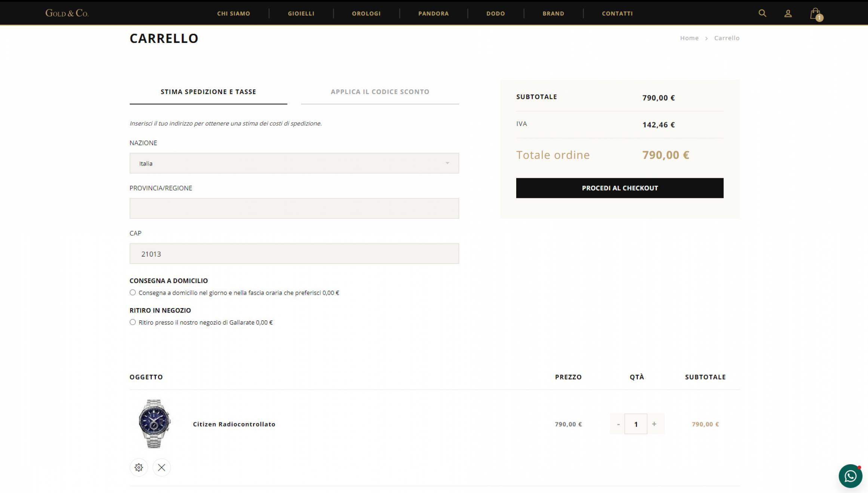This screenshot has width=868, height=493.
Task: Open the Pandora menu item
Action: [x=433, y=13]
